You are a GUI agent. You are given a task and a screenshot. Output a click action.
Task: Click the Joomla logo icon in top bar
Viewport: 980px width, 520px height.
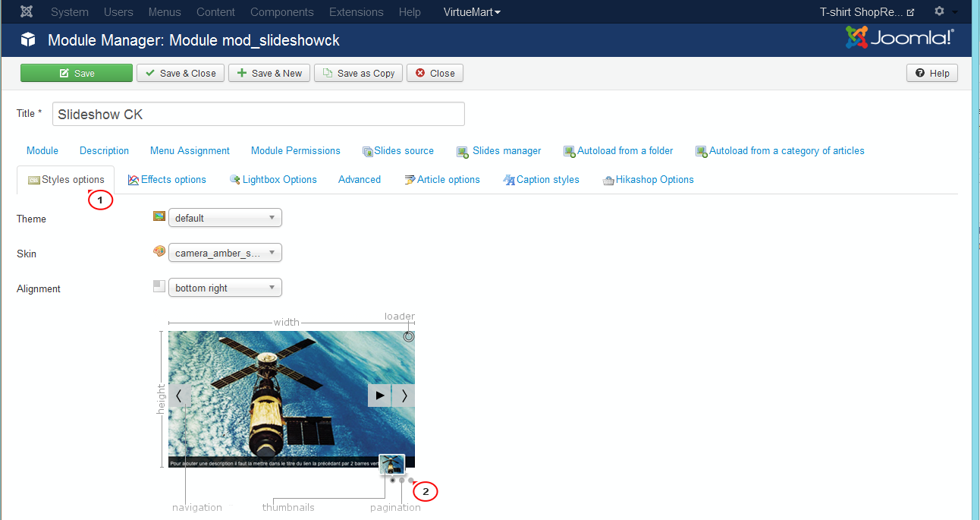[x=27, y=11]
